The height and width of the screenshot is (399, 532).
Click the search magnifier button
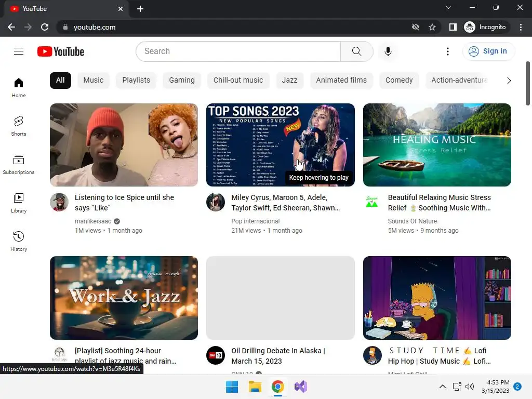[356, 51]
